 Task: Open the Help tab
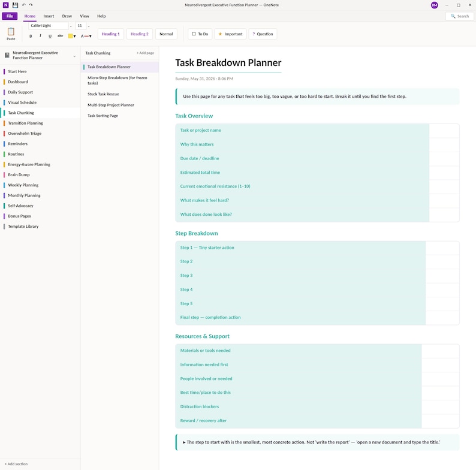101,16
